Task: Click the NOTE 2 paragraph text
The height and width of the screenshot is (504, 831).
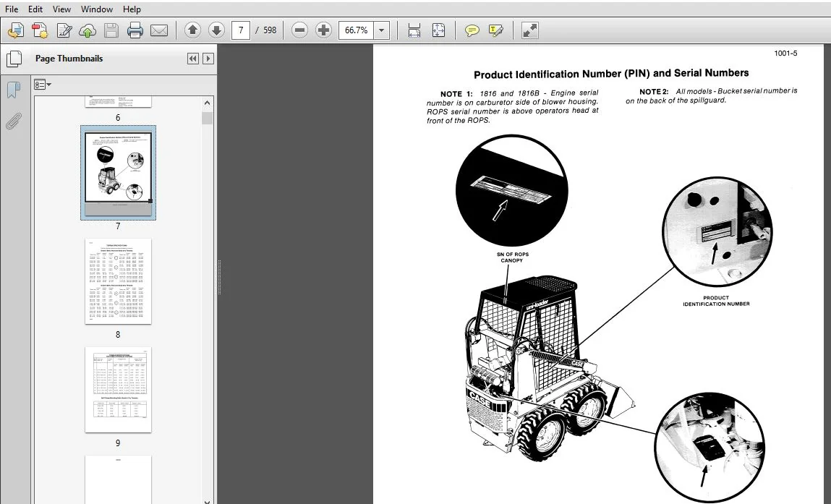Action: pyautogui.click(x=711, y=95)
